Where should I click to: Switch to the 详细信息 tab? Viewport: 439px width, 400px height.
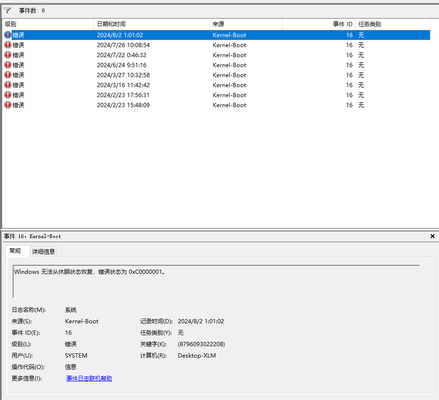click(43, 252)
